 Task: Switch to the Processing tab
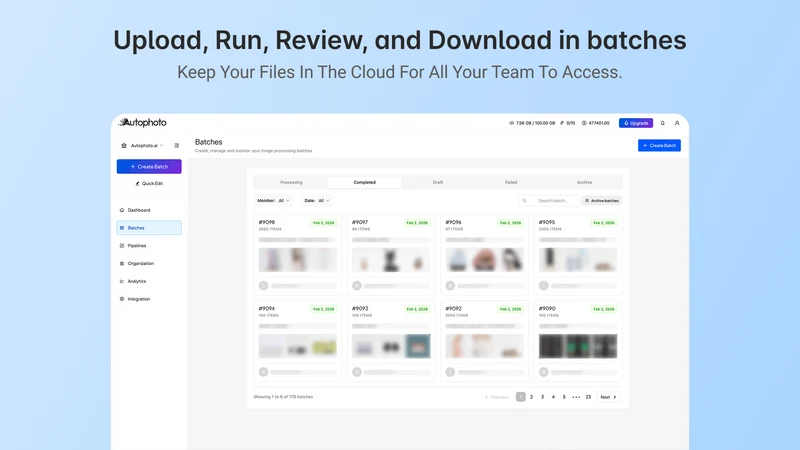pos(291,182)
